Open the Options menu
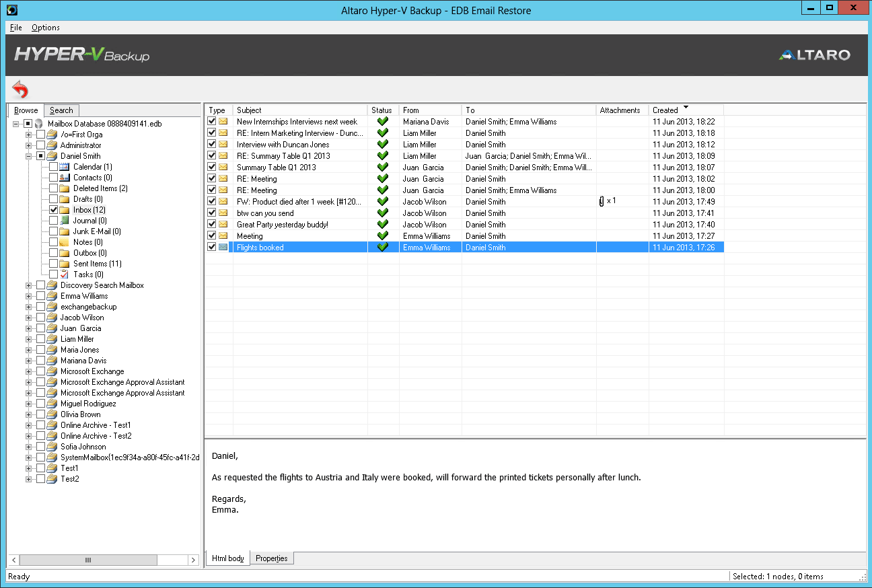 [x=46, y=28]
